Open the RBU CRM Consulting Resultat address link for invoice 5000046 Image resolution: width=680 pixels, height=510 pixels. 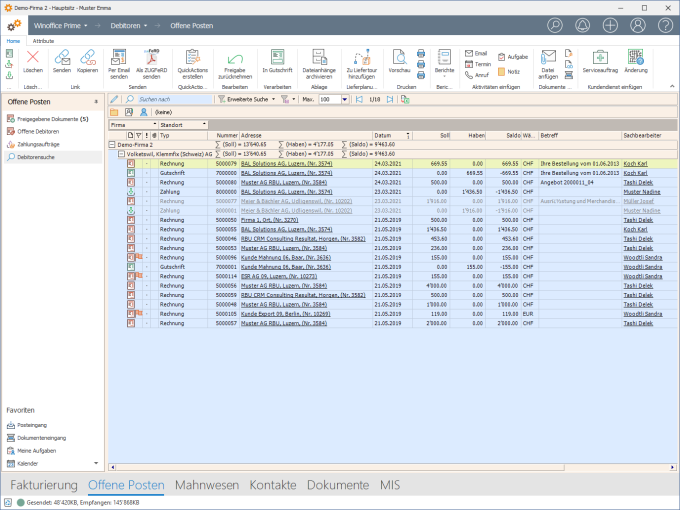[x=303, y=239]
